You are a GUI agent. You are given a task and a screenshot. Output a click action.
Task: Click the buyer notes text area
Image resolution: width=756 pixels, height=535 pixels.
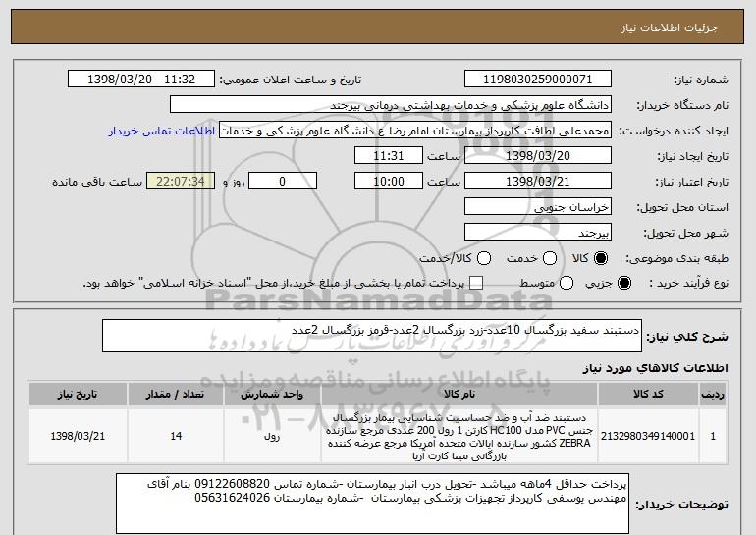(x=372, y=504)
